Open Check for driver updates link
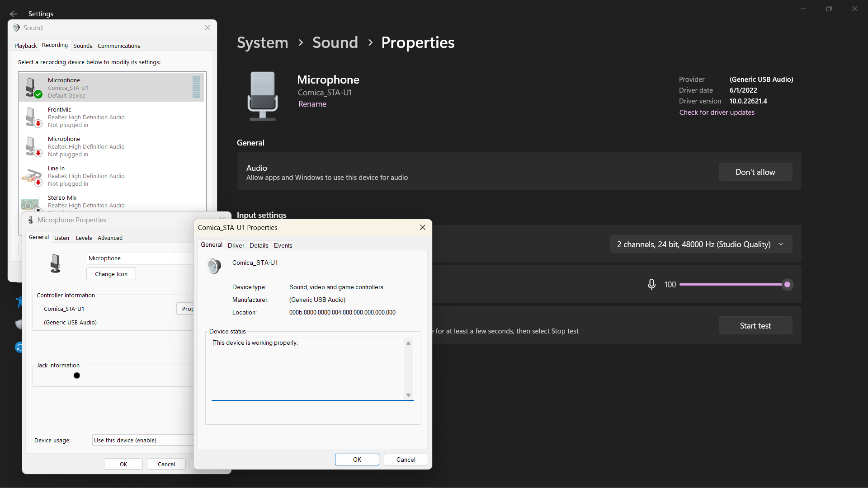This screenshot has width=868, height=488. click(717, 112)
